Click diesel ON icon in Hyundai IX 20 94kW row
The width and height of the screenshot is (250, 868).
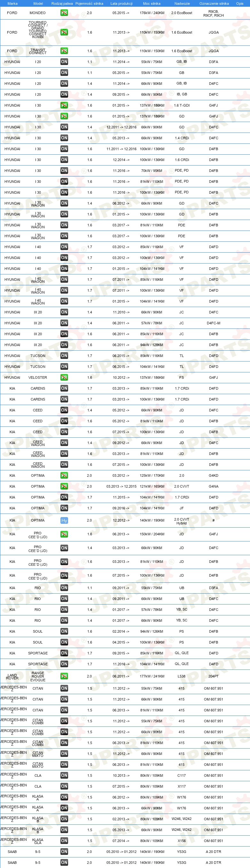64,345
